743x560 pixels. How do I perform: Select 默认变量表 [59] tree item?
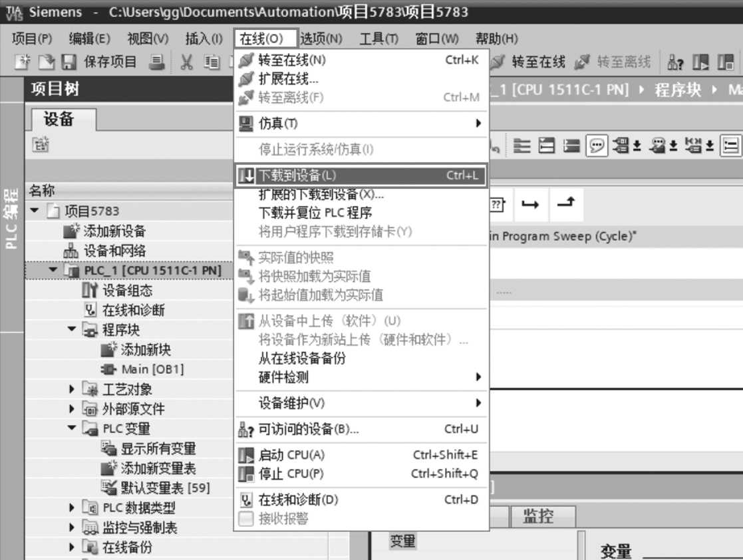166,488
